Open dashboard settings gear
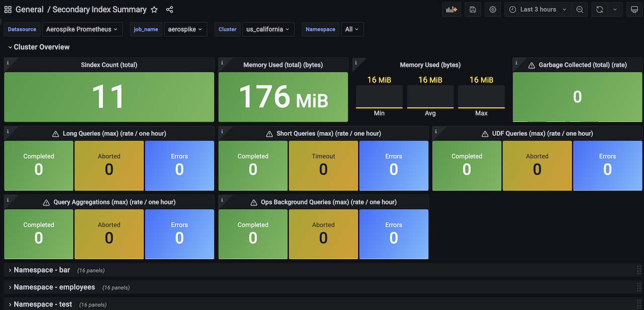 click(493, 10)
